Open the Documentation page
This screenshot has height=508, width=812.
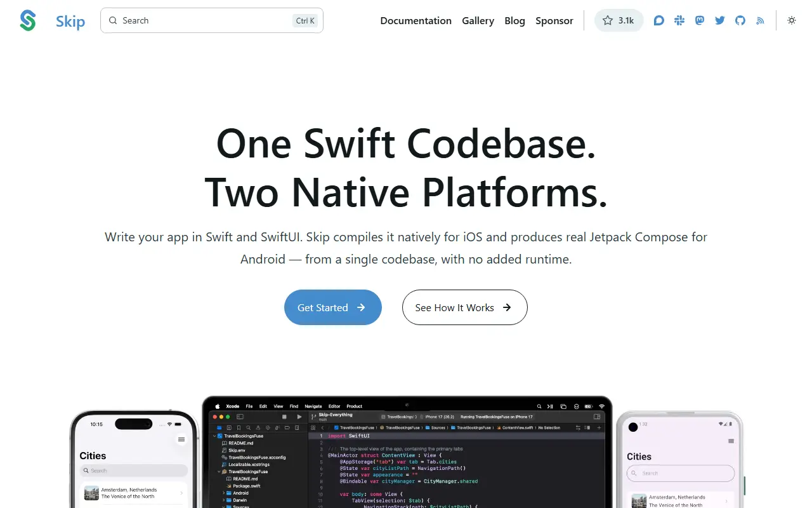click(416, 20)
